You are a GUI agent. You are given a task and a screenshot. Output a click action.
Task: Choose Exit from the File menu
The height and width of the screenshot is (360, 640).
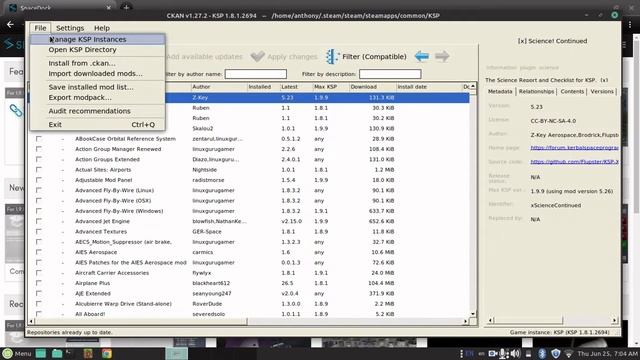point(98,124)
